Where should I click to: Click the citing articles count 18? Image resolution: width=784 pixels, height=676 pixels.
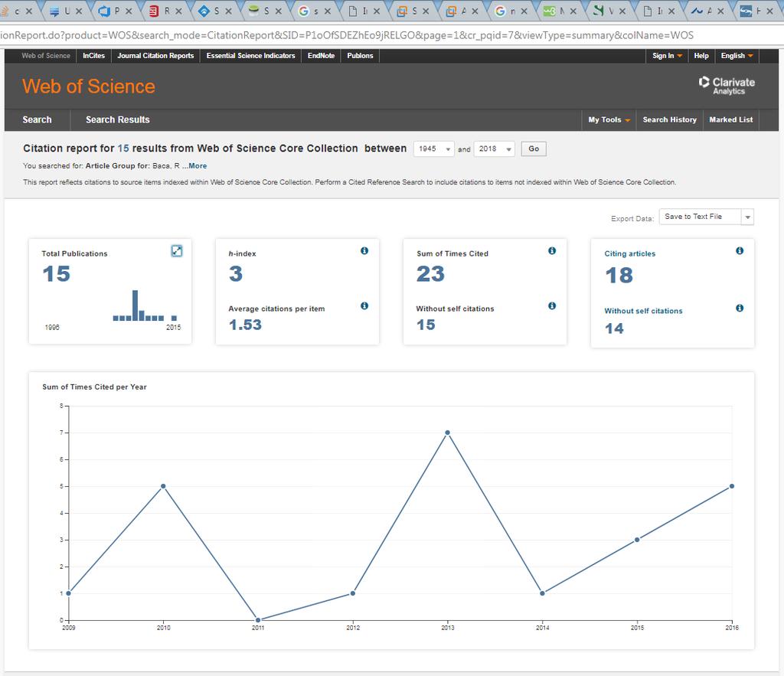click(619, 276)
